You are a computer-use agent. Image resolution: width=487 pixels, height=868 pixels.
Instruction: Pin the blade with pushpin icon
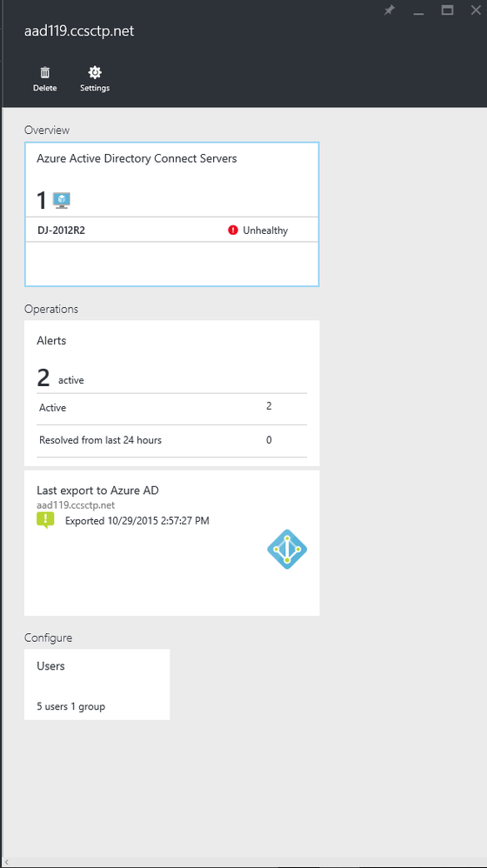coord(390,10)
